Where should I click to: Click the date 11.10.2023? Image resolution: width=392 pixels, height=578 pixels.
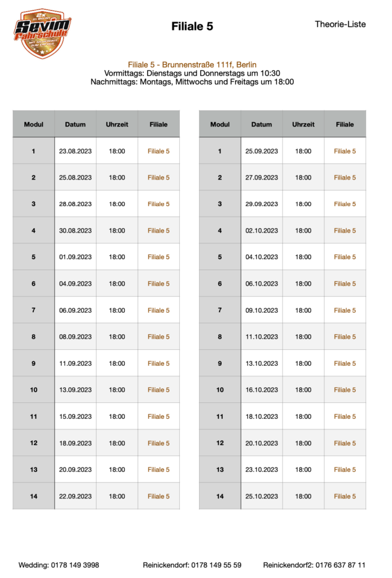coord(262,337)
